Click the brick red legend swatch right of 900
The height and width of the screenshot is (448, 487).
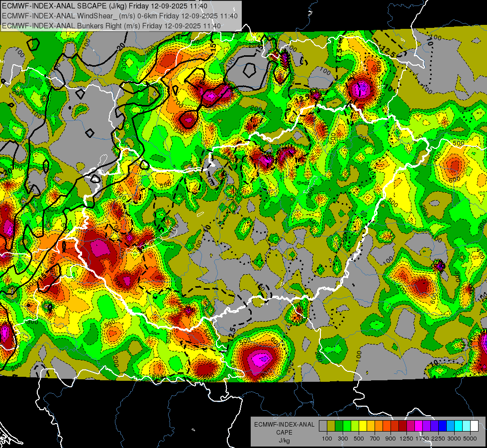coord(395,426)
